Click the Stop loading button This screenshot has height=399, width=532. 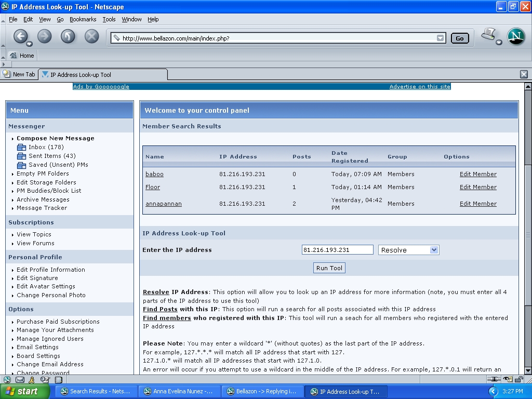91,36
